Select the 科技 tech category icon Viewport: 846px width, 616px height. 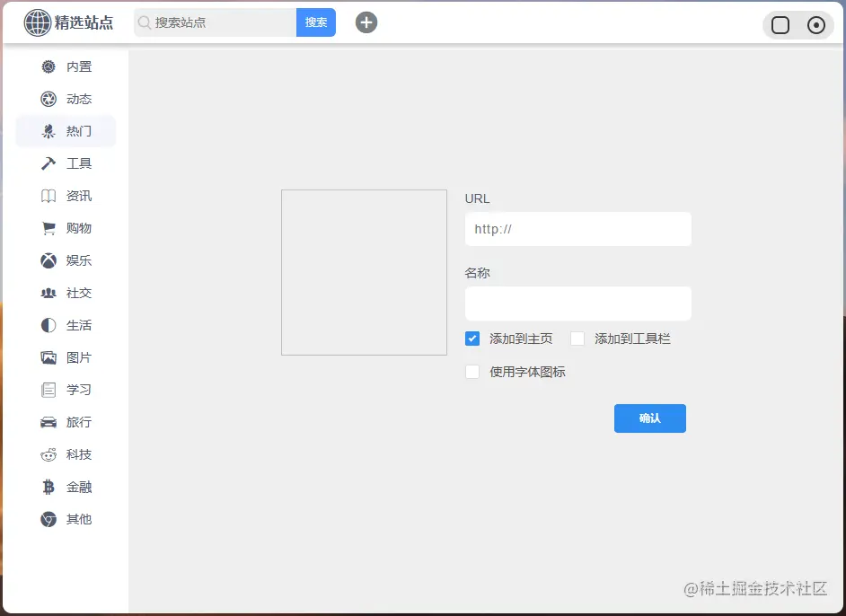click(x=48, y=454)
